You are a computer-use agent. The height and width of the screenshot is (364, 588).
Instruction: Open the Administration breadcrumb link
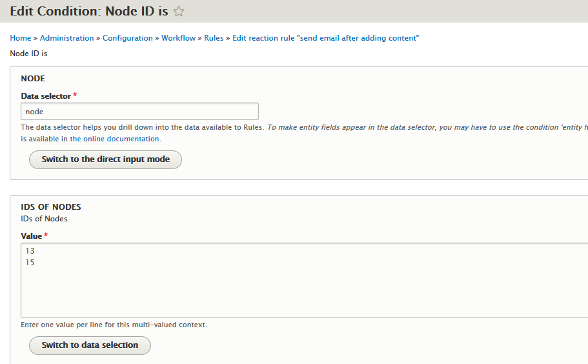pyautogui.click(x=67, y=38)
